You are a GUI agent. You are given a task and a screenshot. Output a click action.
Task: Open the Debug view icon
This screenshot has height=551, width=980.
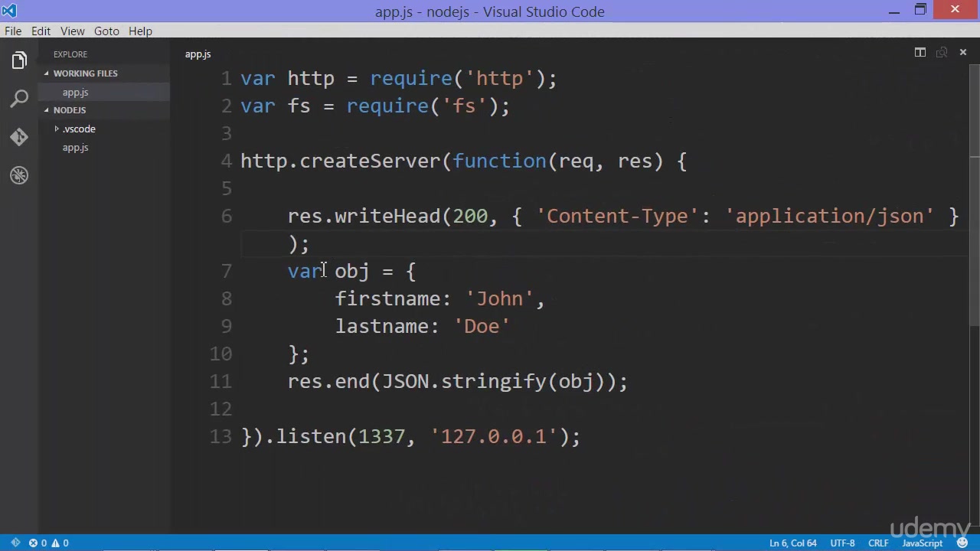click(19, 175)
